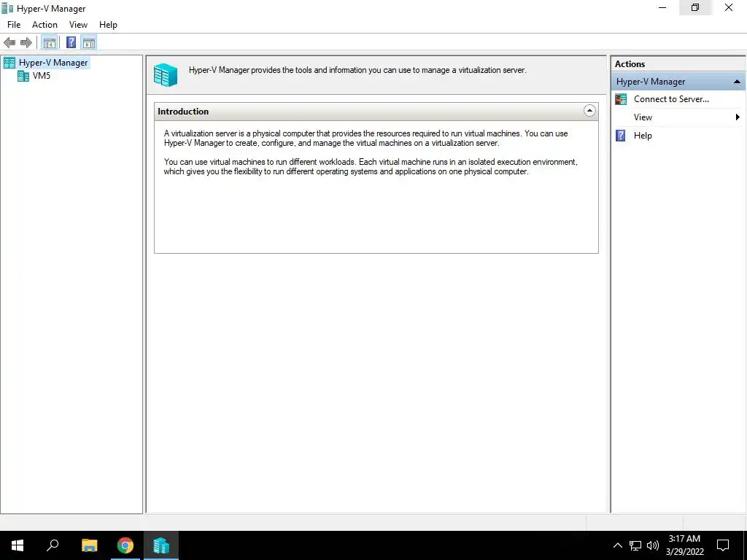Click the large blue server icon in the header
747x560 pixels.
pyautogui.click(x=166, y=75)
